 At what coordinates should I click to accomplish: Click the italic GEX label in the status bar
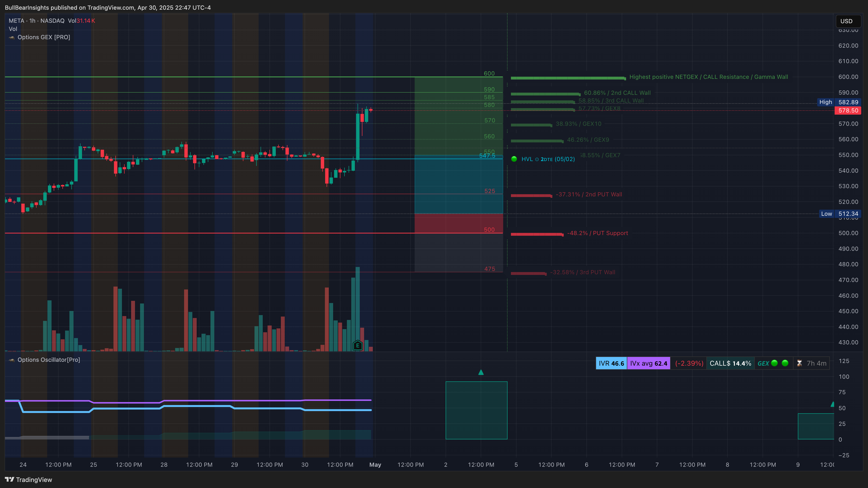(763, 363)
